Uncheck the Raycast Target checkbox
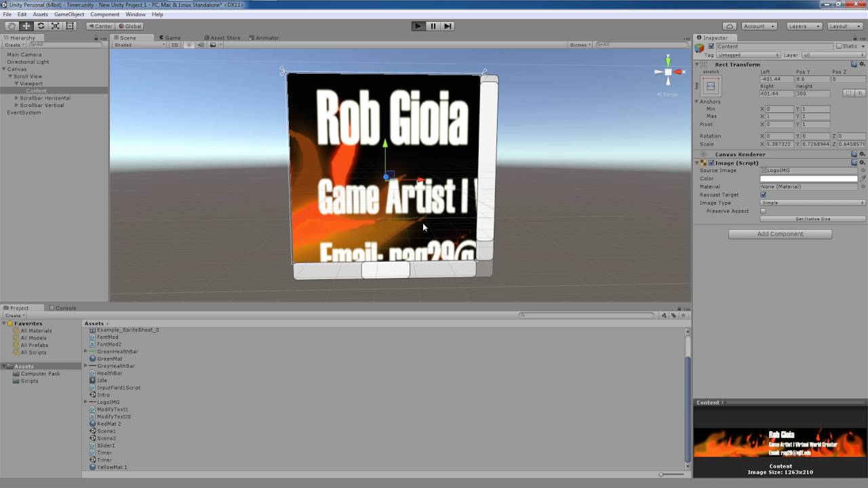 pos(763,195)
